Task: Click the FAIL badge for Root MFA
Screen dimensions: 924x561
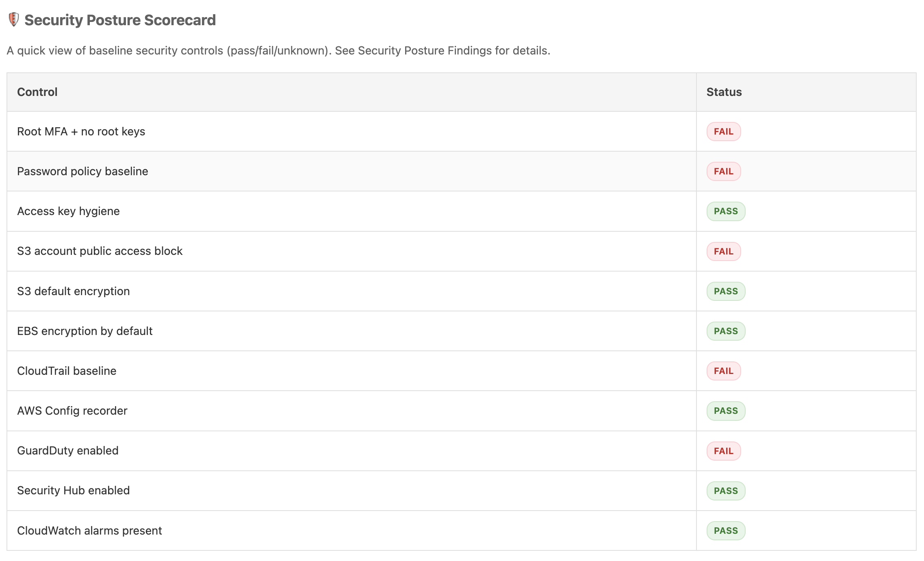Action: tap(724, 131)
